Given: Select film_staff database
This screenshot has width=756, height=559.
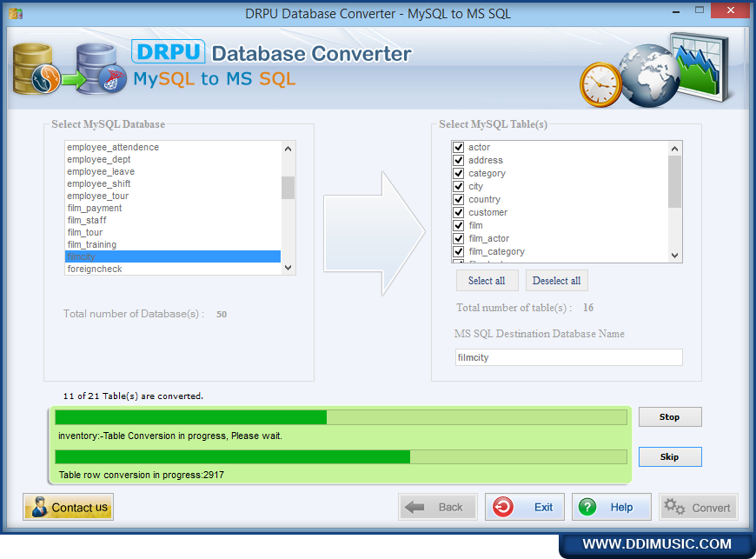Looking at the screenshot, I should coord(173,220).
